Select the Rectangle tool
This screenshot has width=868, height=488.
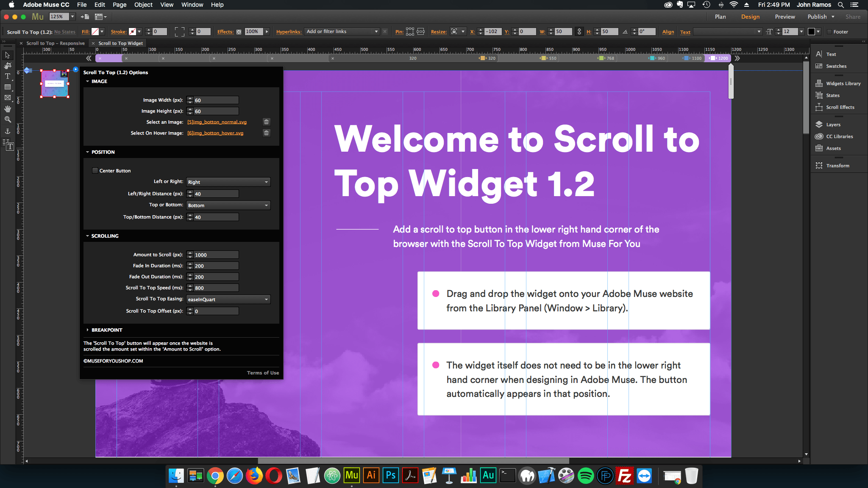coord(8,87)
